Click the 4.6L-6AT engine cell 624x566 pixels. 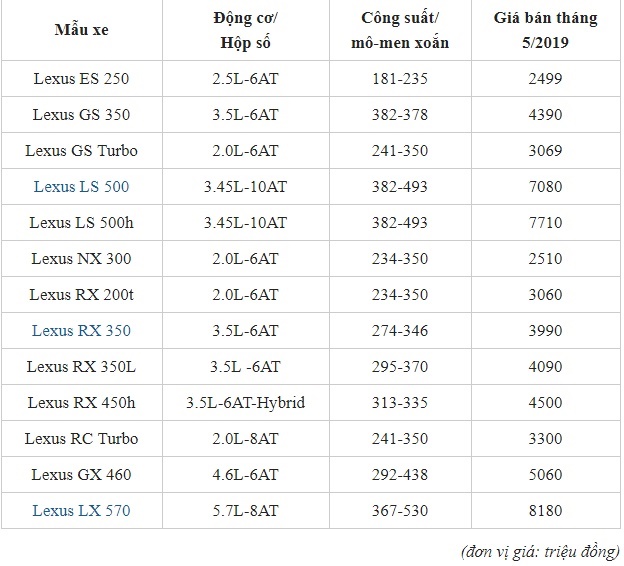(x=246, y=475)
